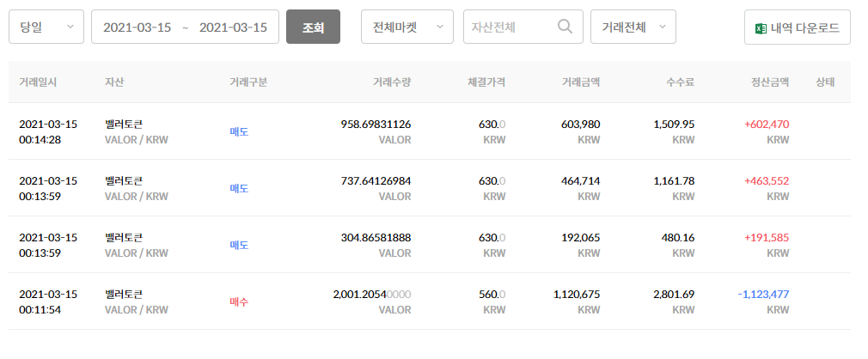868x359 pixels.
Task: Click the 매수 label in the 00:11:54 row
Action: (x=239, y=302)
